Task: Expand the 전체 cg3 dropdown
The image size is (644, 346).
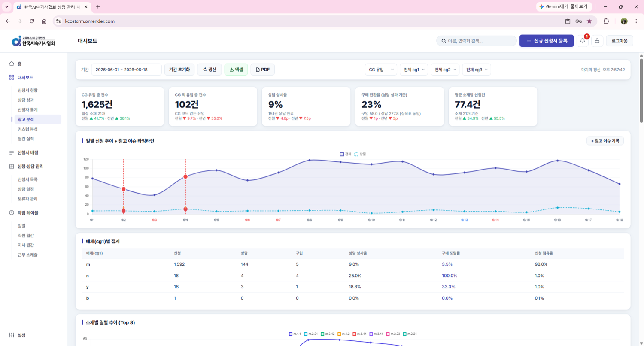Action: 477,70
